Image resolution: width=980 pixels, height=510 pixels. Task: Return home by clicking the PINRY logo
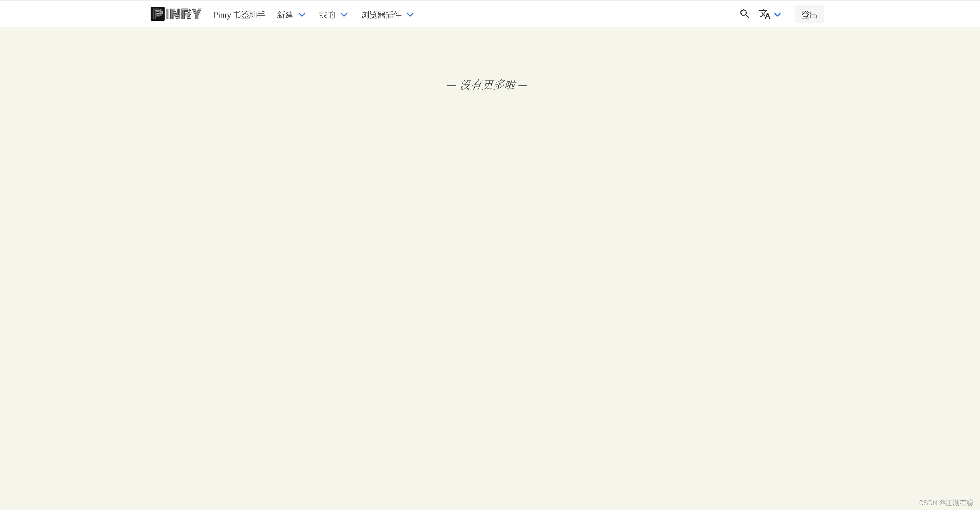[x=176, y=13]
